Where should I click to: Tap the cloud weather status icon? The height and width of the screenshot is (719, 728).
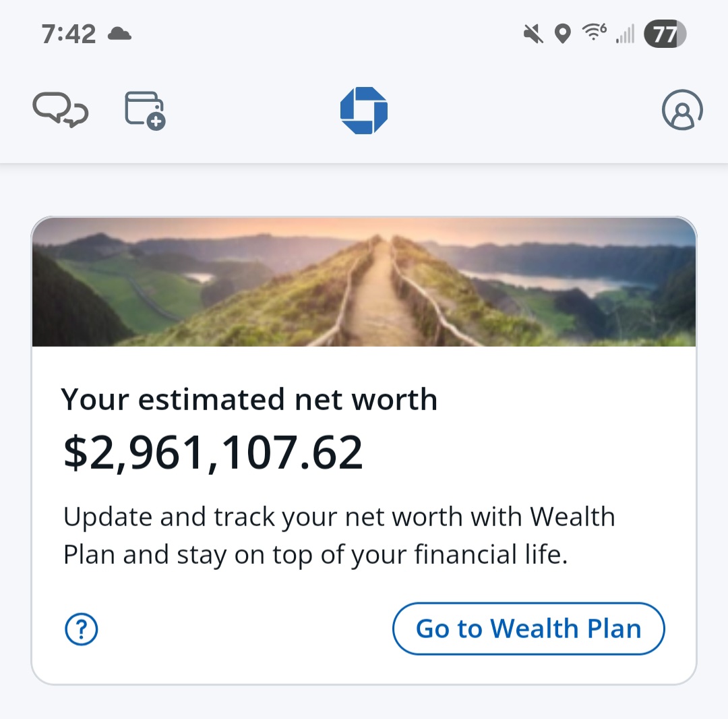119,34
